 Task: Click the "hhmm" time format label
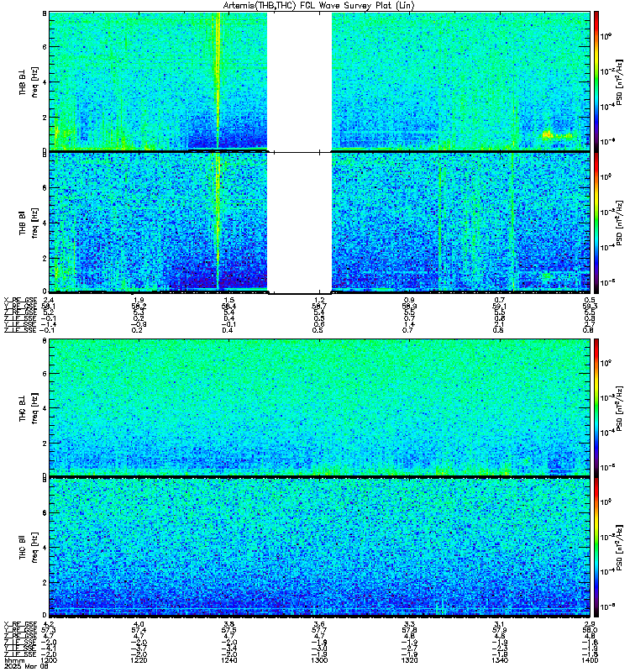(13, 660)
